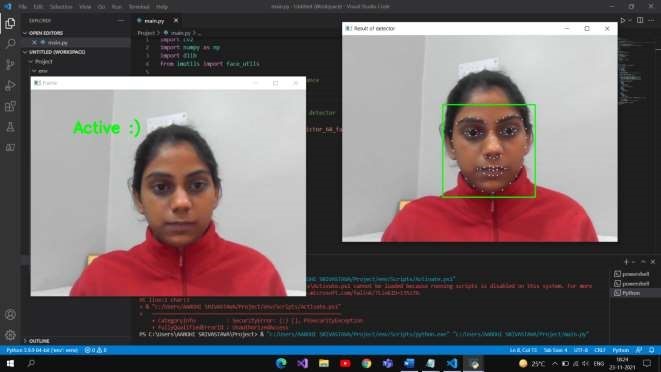
Task: Open the Selection menu
Action: (61, 7)
